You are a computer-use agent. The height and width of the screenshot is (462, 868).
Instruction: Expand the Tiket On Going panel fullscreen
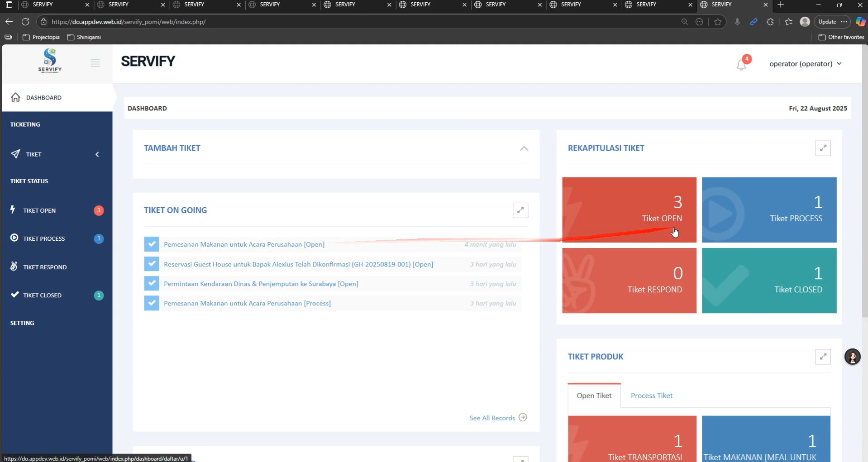click(520, 210)
